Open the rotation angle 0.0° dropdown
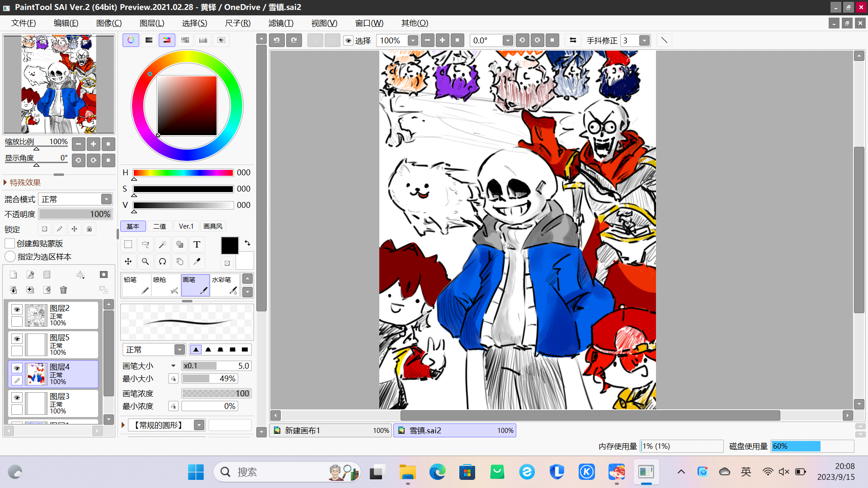The width and height of the screenshot is (868, 488). [508, 41]
